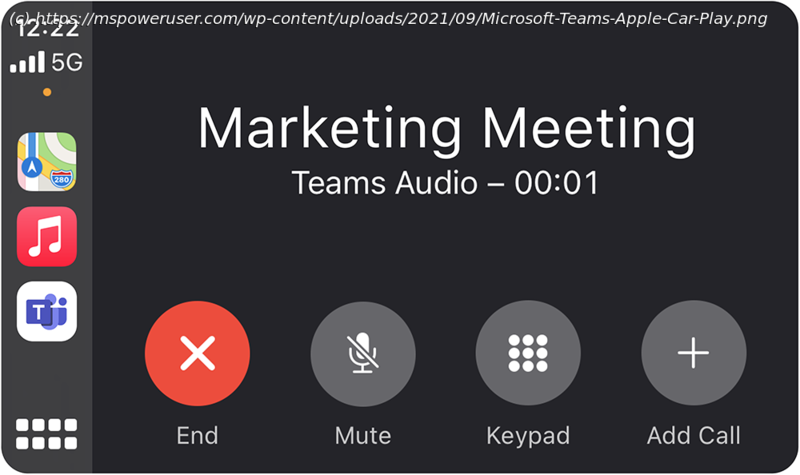The image size is (800, 475).
Task: Click the cellular signal bars indicator
Action: [x=28, y=62]
